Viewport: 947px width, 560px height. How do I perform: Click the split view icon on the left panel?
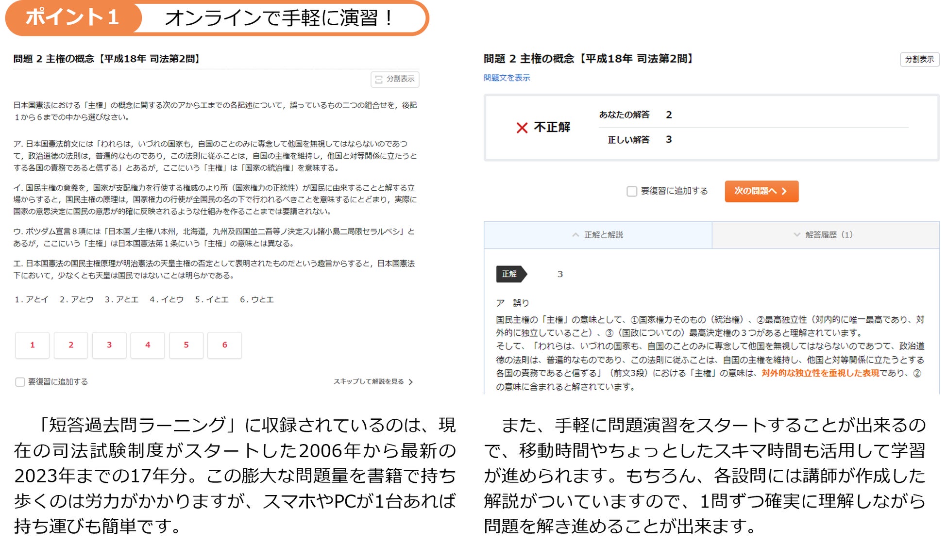(379, 79)
